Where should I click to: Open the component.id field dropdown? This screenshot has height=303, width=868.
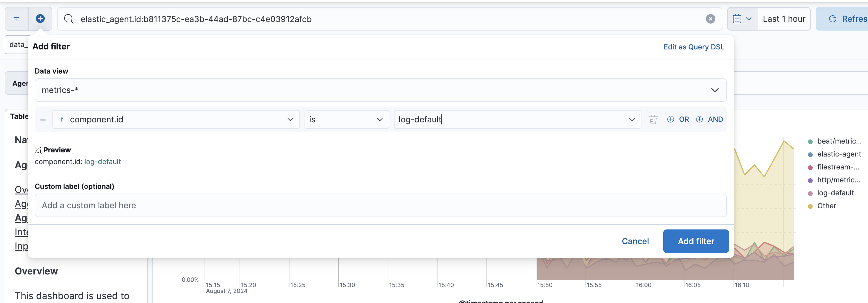[x=176, y=119]
